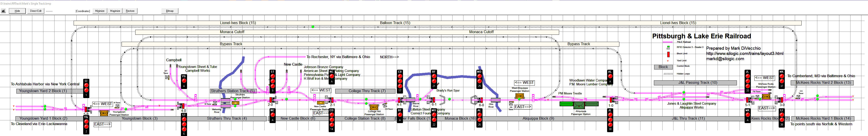Click the [Coordinates] label in toolbar
The height and width of the screenshot is (136, 868).
[83, 11]
